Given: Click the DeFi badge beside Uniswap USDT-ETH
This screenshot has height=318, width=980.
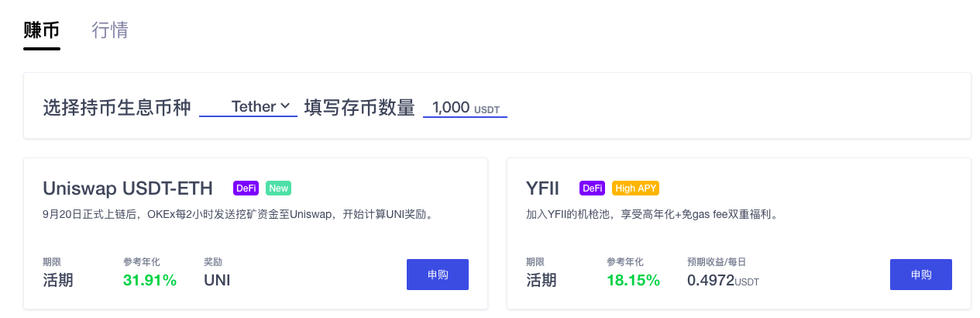Looking at the screenshot, I should [x=246, y=188].
